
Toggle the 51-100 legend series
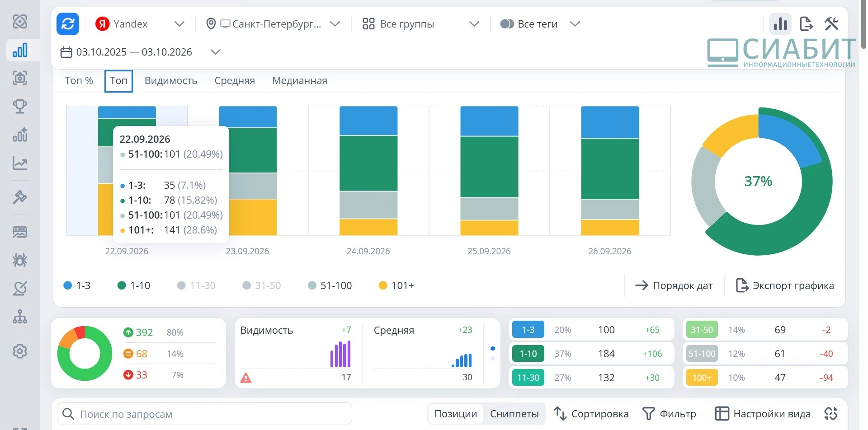tap(330, 285)
